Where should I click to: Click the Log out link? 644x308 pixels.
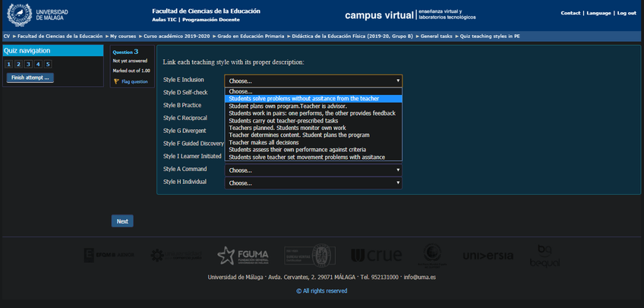pyautogui.click(x=627, y=13)
